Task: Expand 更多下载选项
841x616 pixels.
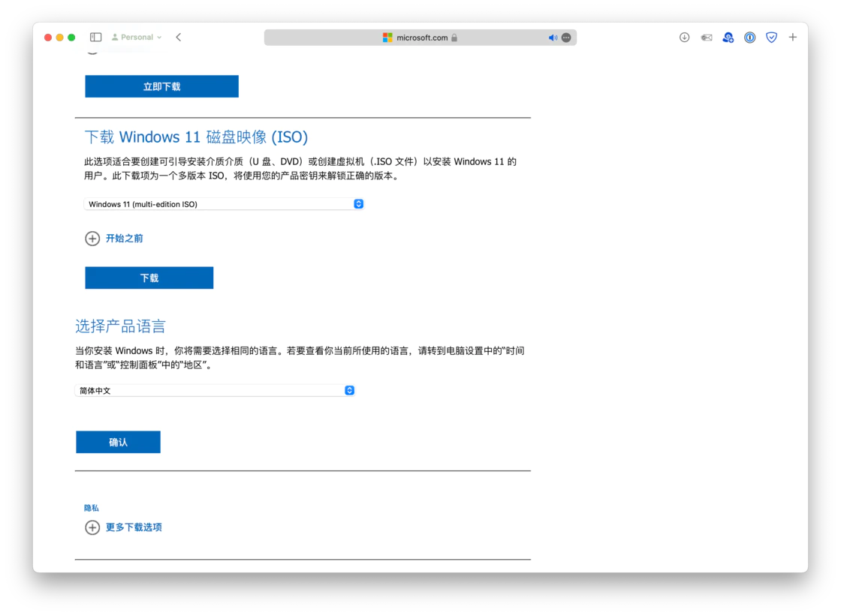Action: coord(123,527)
